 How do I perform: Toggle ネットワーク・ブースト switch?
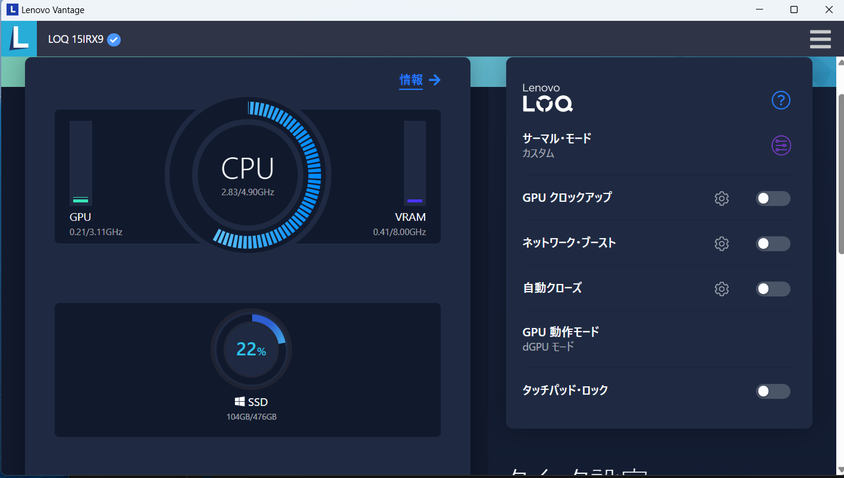772,243
